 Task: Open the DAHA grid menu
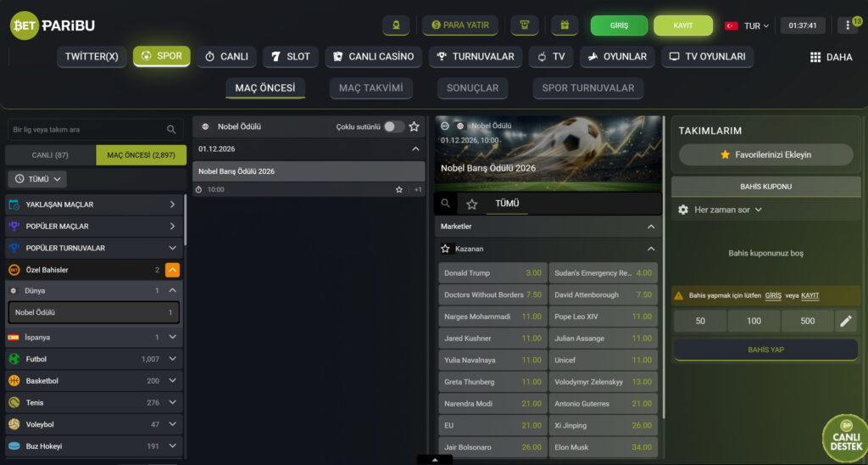[831, 57]
